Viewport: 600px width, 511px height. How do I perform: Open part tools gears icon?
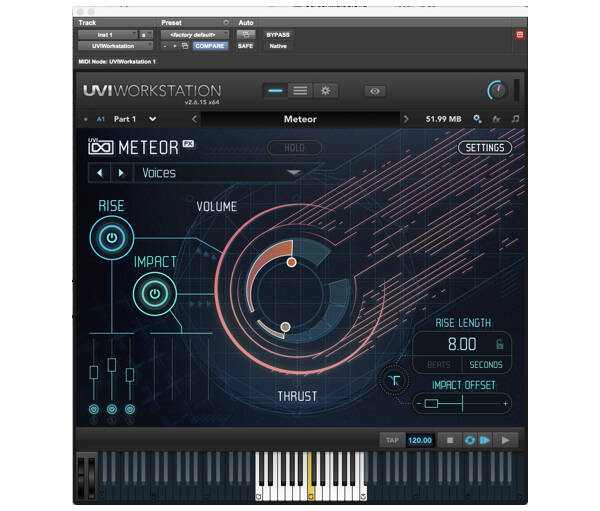click(x=477, y=119)
